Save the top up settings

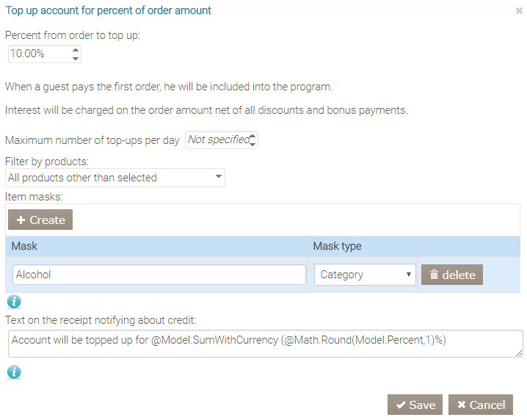tap(415, 405)
